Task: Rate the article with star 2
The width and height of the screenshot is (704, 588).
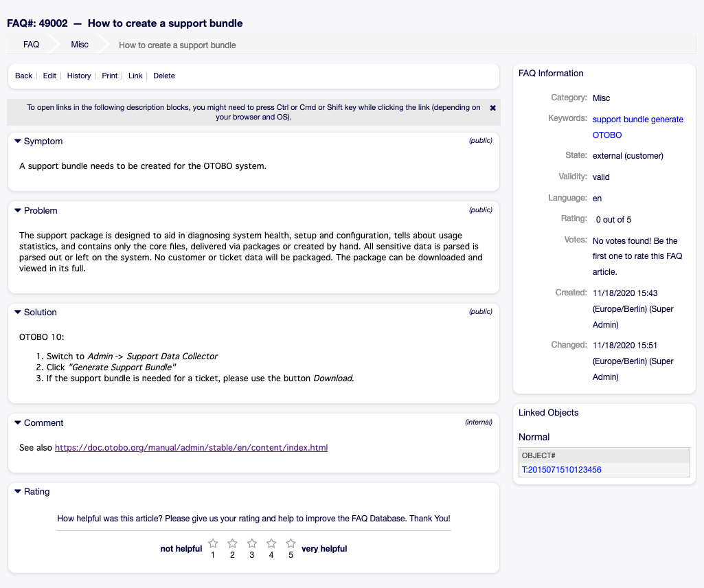Action: click(x=232, y=543)
